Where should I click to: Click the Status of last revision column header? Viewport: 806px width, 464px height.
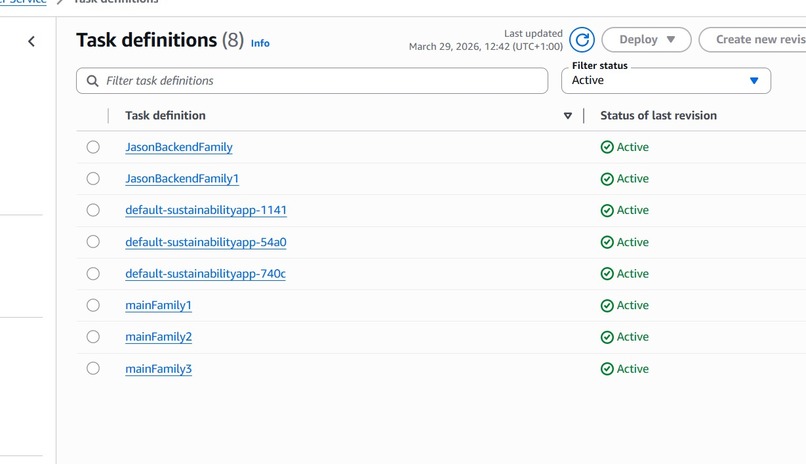pyautogui.click(x=658, y=116)
